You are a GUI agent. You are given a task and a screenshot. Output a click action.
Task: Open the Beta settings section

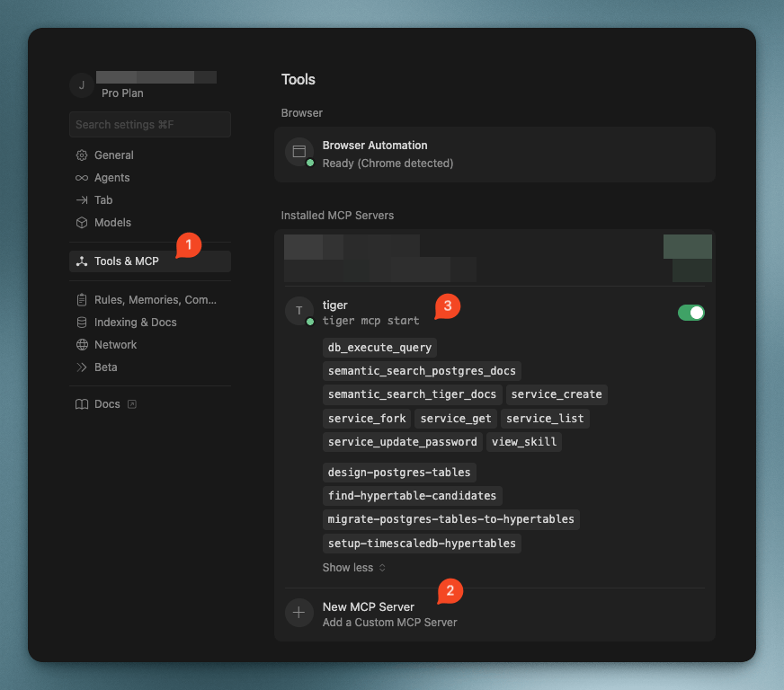point(105,367)
